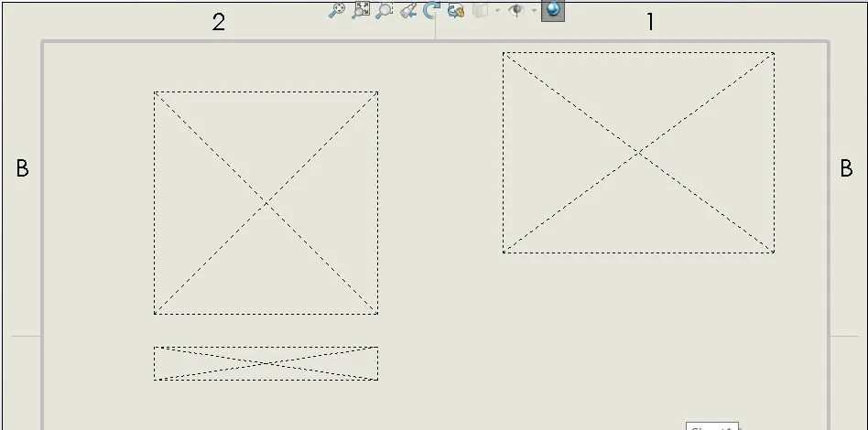Click the left border zone letter B
The width and height of the screenshot is (868, 430).
click(x=22, y=168)
